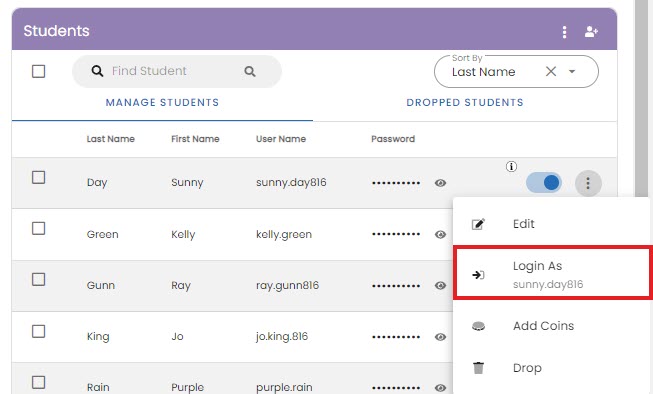Click the first name Kelly
This screenshot has width=653, height=394.
pos(183,234)
